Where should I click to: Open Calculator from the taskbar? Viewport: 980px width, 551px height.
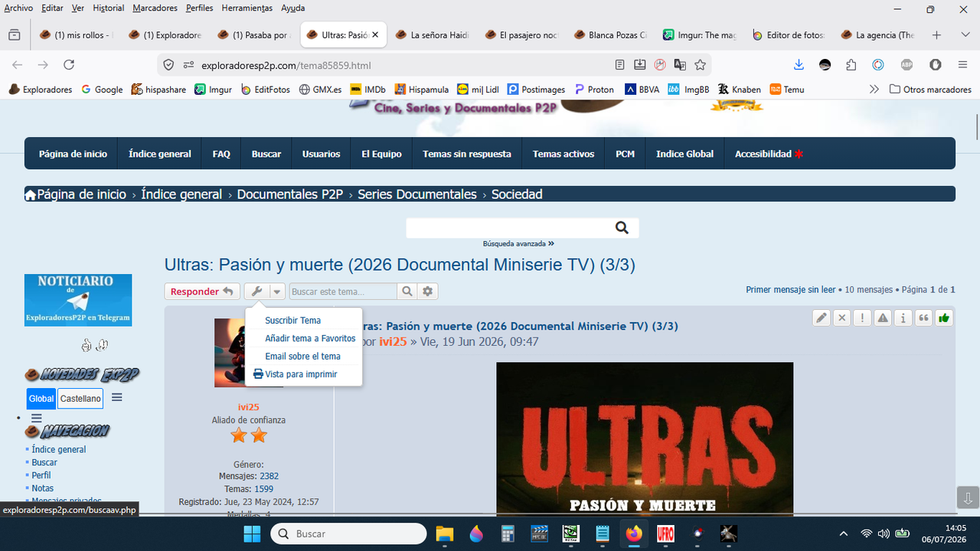click(508, 533)
